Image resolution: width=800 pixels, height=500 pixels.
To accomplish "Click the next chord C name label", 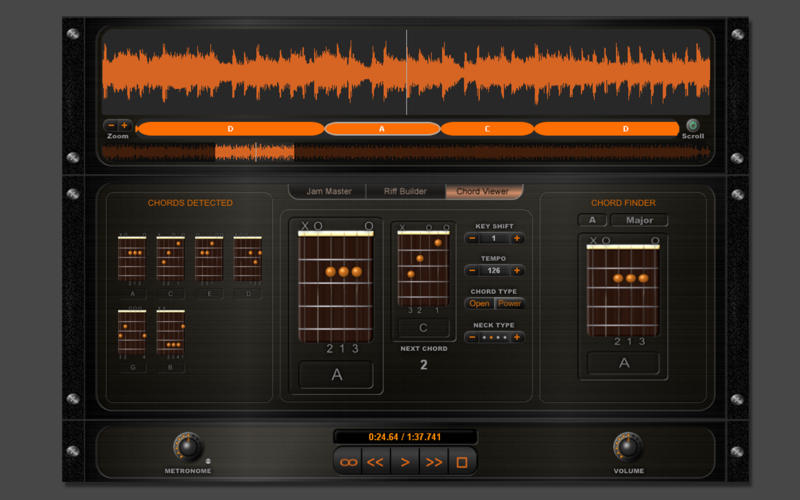I will tap(423, 328).
